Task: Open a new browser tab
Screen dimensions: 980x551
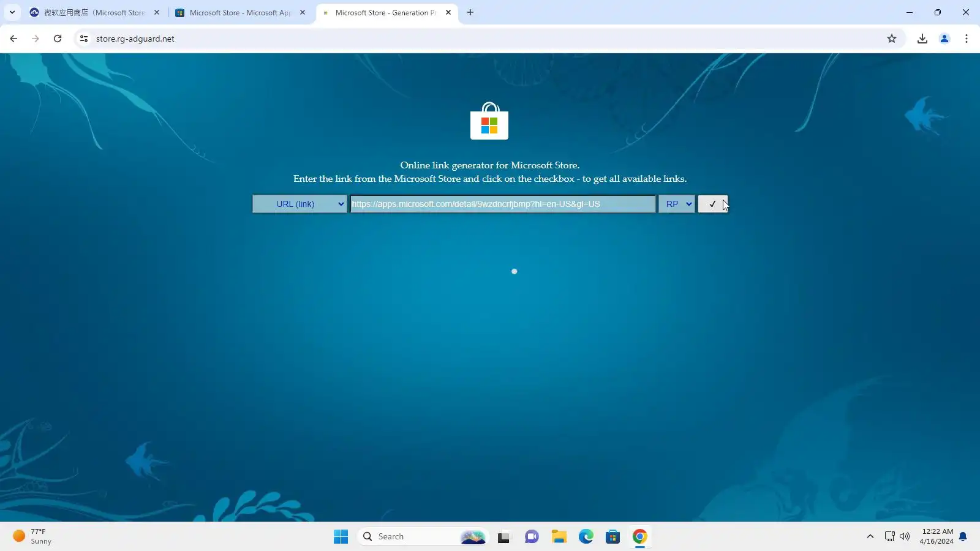Action: coord(470,12)
